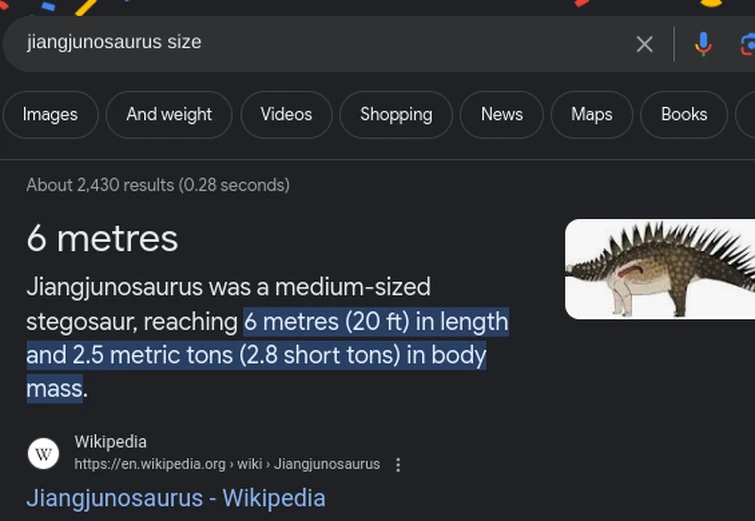Switch to the Images filter
755x521 pixels.
tap(50, 115)
